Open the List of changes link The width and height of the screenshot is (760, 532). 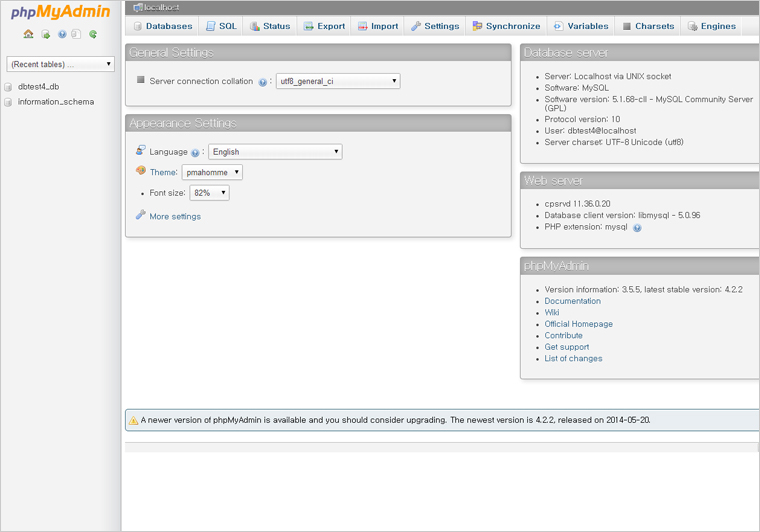573,358
